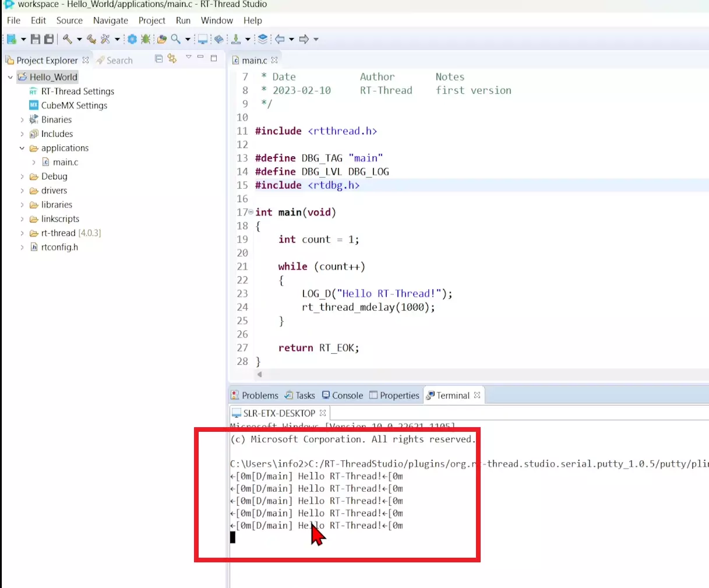The height and width of the screenshot is (588, 709).
Task: Start debugging with green bug icon
Action: click(x=146, y=39)
